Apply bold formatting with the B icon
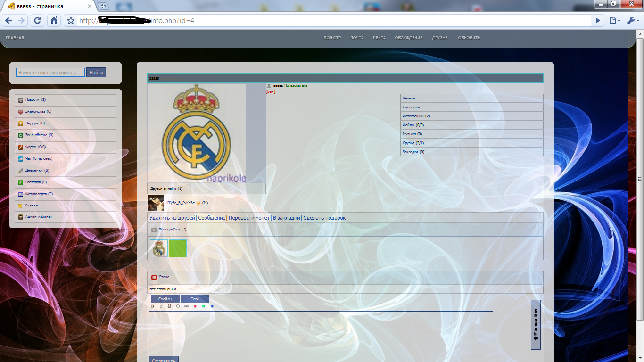 coord(152,306)
